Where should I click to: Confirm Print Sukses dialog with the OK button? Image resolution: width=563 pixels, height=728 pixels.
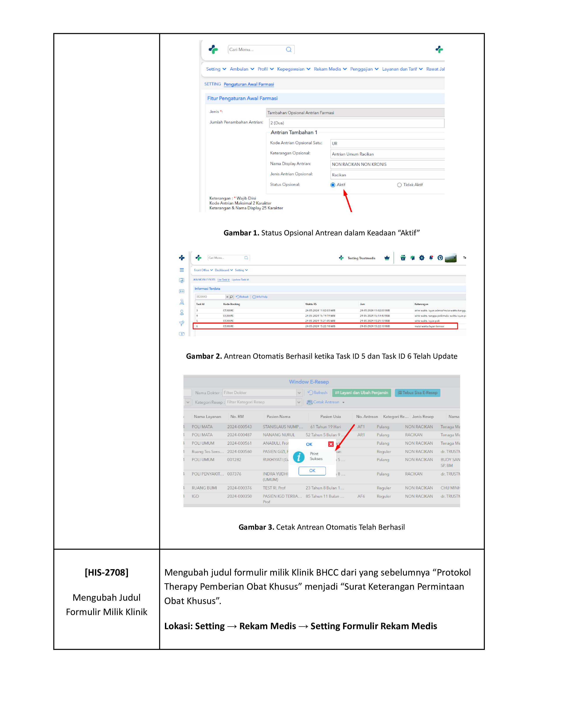[x=312, y=471]
